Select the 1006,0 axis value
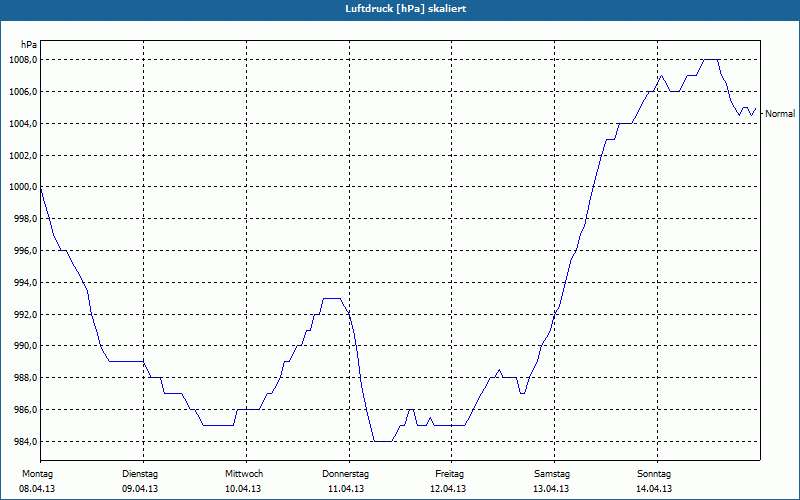 23,92
